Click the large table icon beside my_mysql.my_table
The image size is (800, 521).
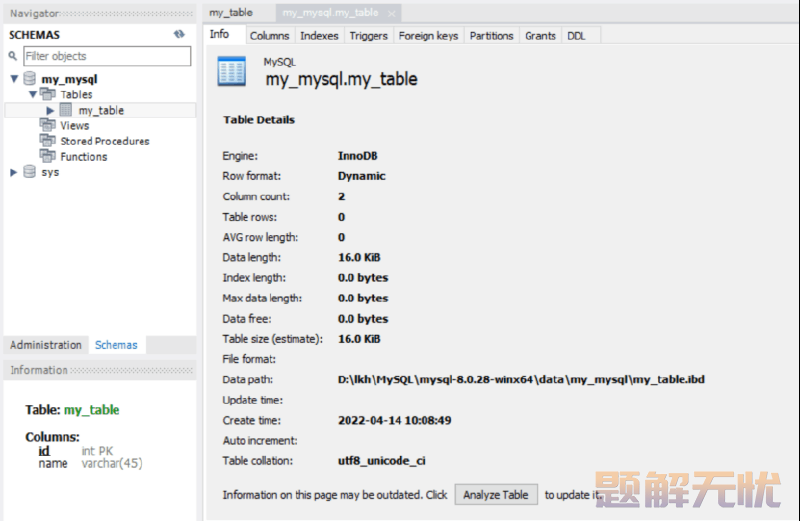232,71
